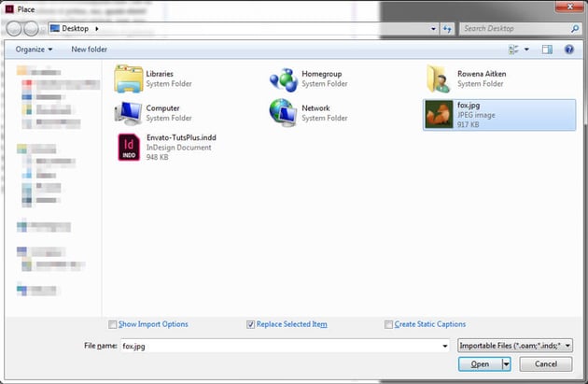Viewport: 588px width, 384px height.
Task: Click the Computer label text
Action: click(162, 108)
